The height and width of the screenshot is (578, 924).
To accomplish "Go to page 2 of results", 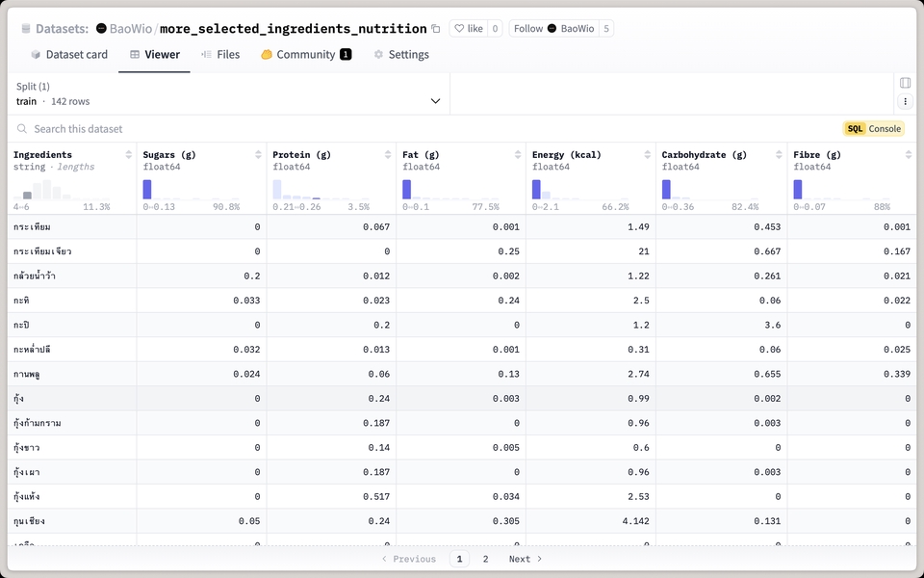I will (485, 559).
